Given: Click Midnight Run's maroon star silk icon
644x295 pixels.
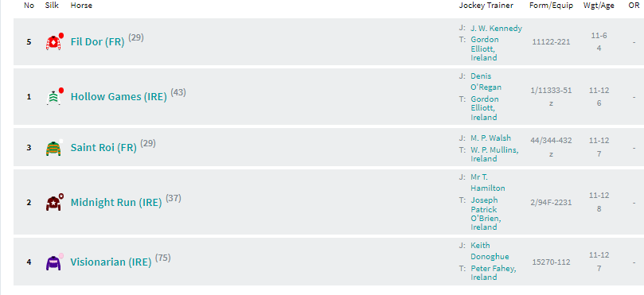Looking at the screenshot, I should 55,202.
